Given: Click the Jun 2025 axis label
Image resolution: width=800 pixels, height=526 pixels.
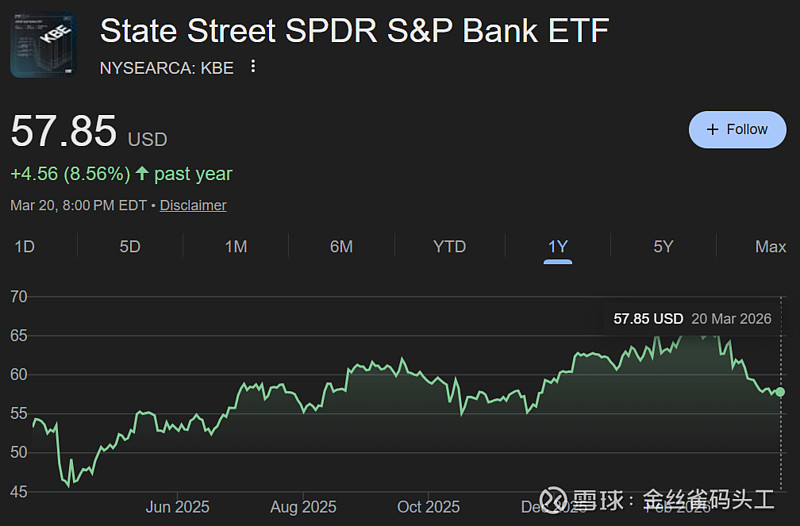Looking at the screenshot, I should click(177, 507).
